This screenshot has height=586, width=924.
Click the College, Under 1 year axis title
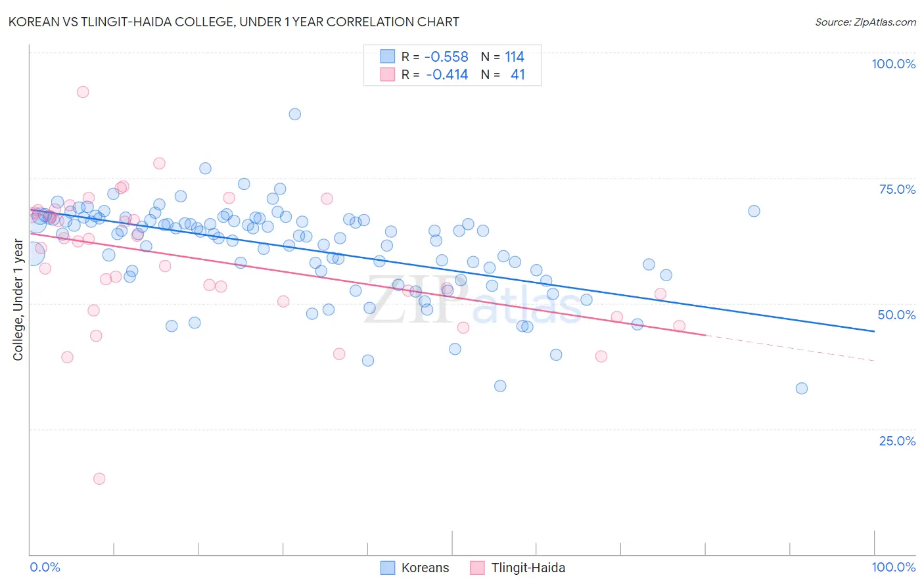click(x=18, y=300)
